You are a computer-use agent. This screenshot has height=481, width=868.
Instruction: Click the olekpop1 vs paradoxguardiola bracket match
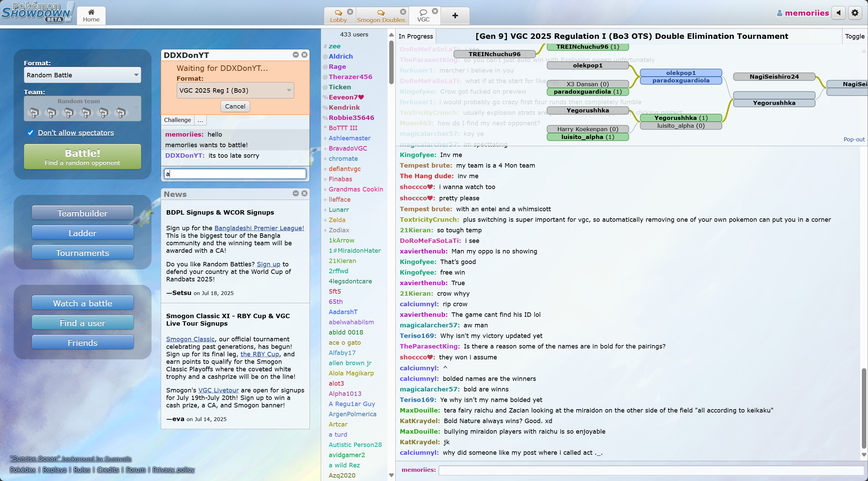click(x=681, y=77)
